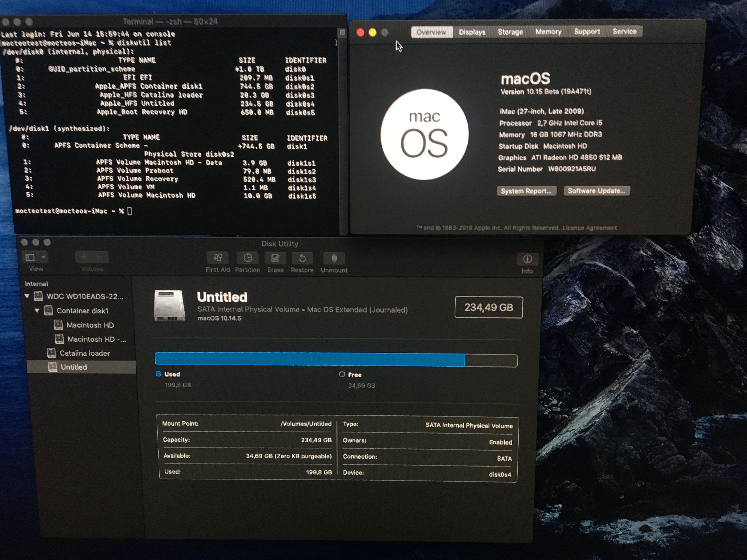Click WDC drive icon in sidebar

click(x=39, y=296)
